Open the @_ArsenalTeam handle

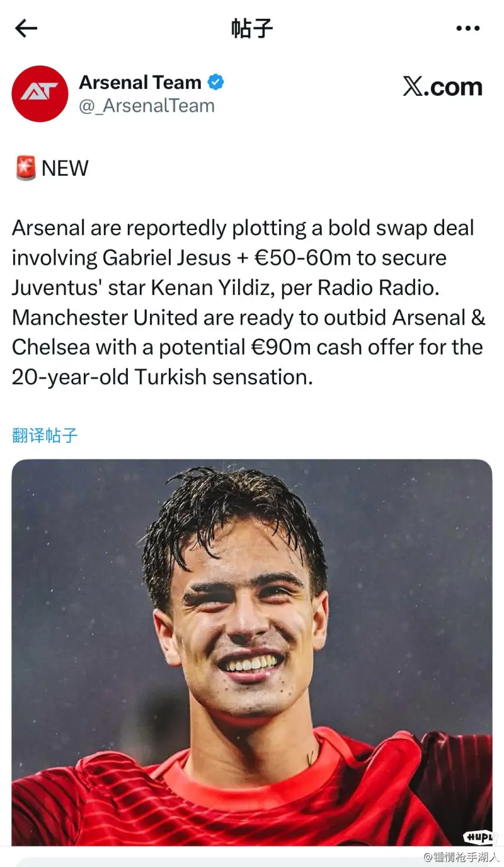pyautogui.click(x=146, y=106)
